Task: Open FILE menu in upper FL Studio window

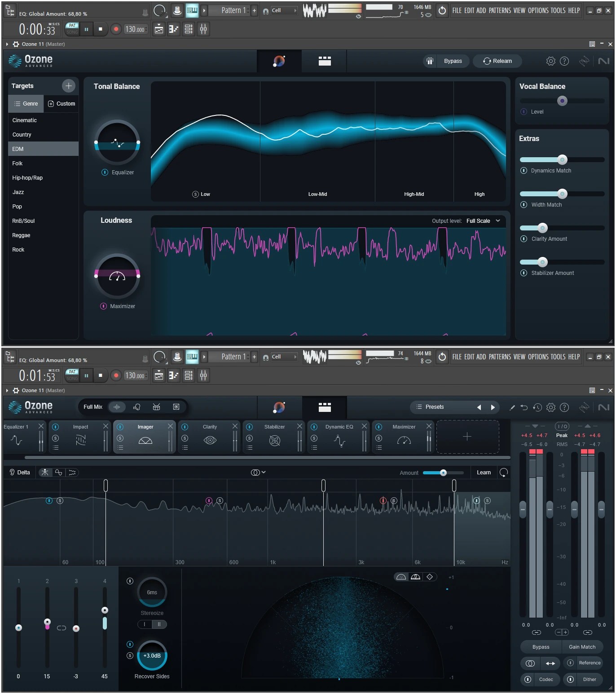Action: tap(457, 10)
